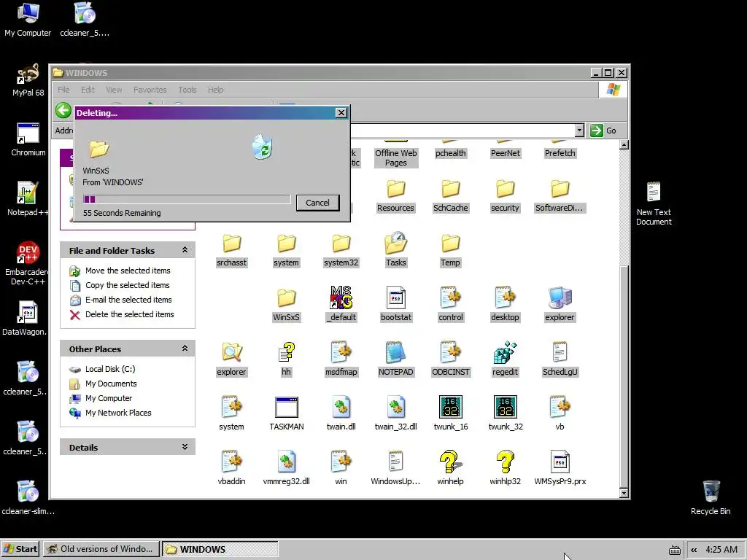Select the _default MS-DOS shortcut file

point(341,305)
